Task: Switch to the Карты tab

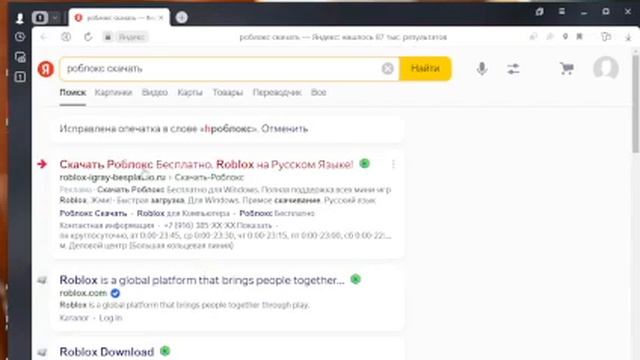Action: (190, 93)
